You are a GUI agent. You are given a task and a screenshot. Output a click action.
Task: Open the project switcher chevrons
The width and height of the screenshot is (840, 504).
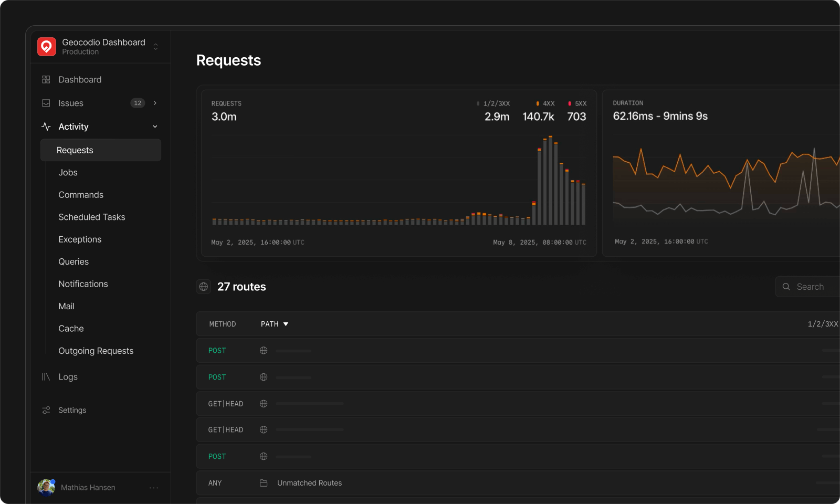click(155, 47)
